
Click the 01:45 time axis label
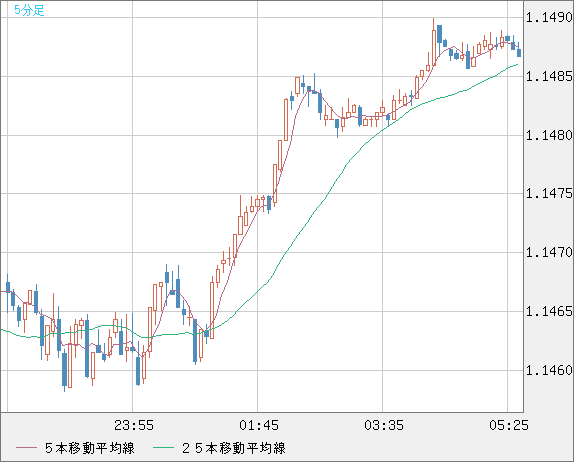259,425
